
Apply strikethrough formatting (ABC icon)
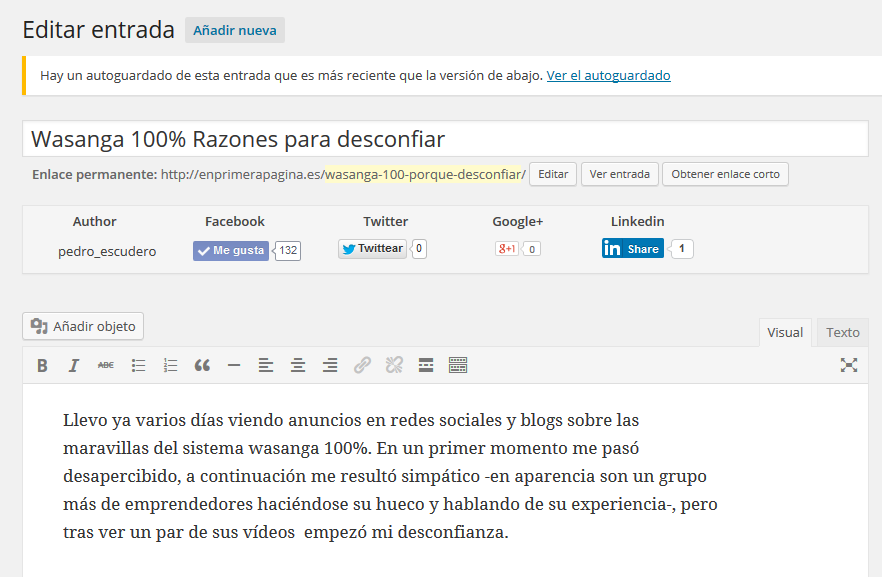106,366
